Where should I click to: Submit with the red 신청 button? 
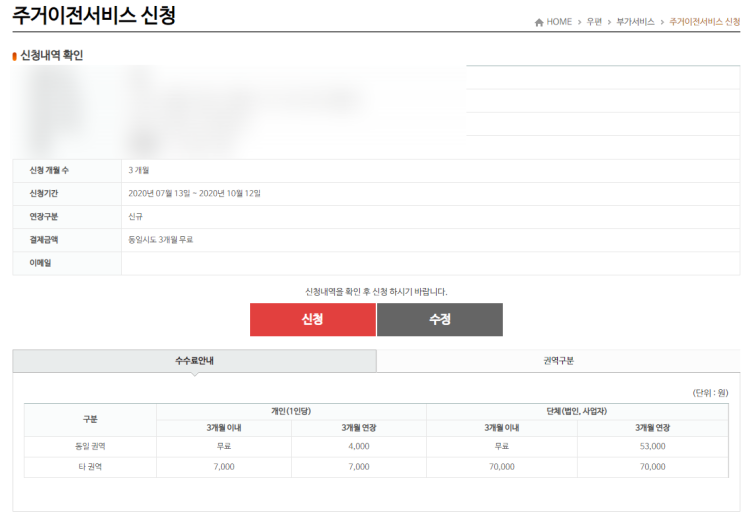313,319
